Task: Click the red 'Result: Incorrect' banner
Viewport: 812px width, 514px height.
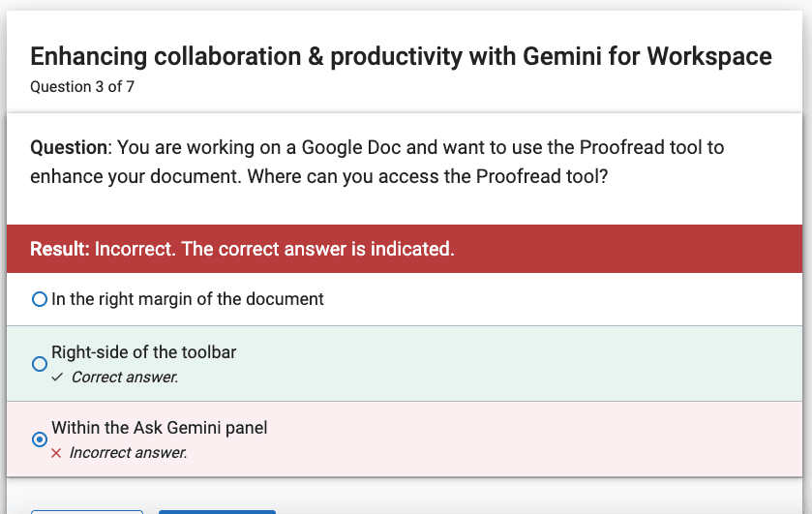Action: click(405, 249)
